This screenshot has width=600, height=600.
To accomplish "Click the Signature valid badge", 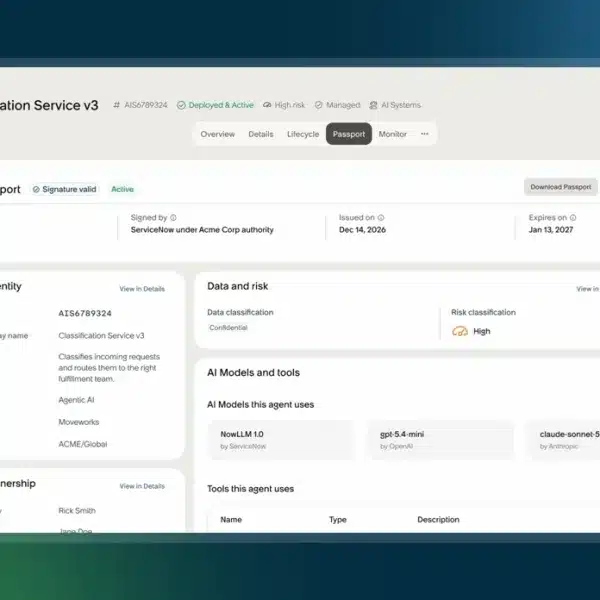I will pos(65,189).
